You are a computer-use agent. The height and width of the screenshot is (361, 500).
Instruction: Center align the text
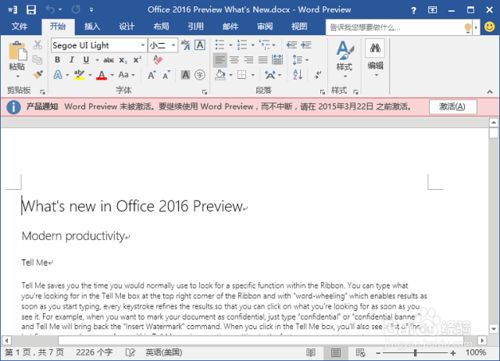[x=234, y=60]
